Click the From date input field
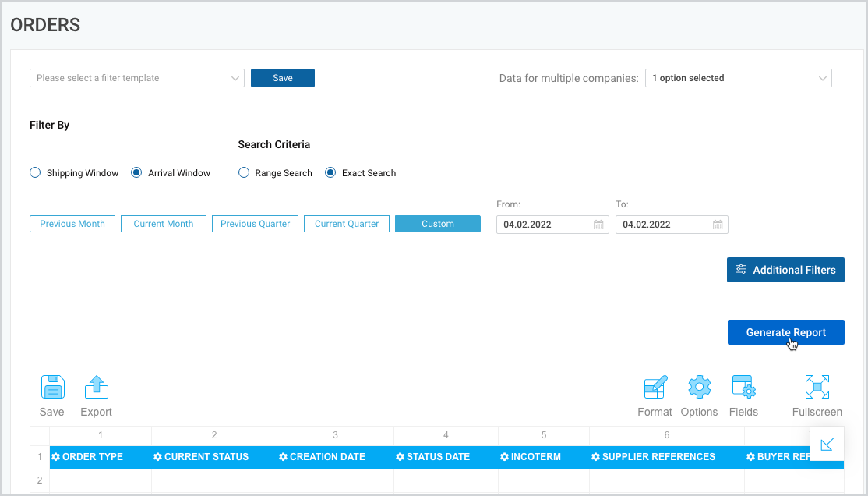This screenshot has height=496, width=868. [552, 225]
